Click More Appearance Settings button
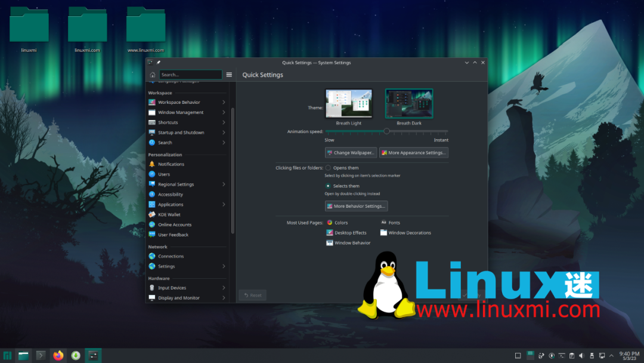 click(x=414, y=152)
